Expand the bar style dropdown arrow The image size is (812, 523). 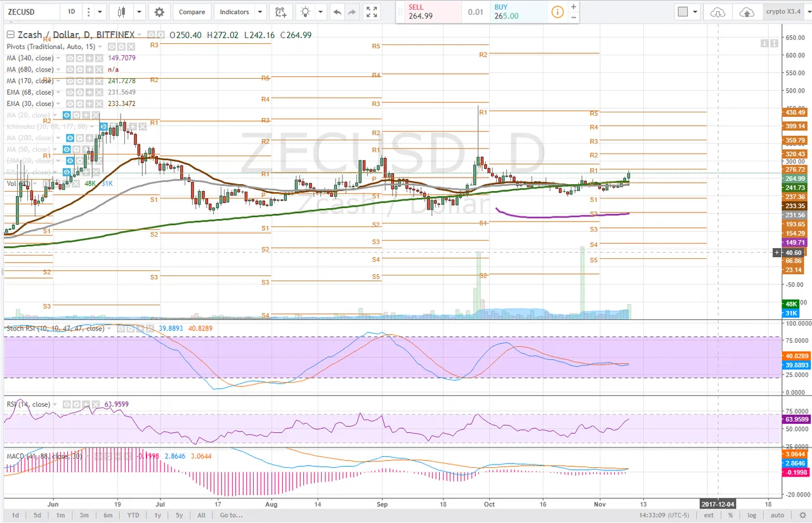[139, 12]
